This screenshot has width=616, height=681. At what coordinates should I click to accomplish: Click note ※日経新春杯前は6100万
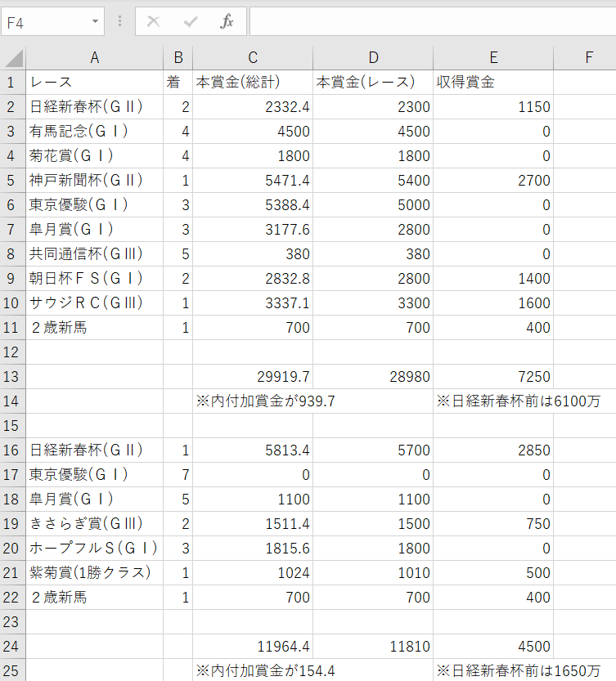tap(518, 401)
